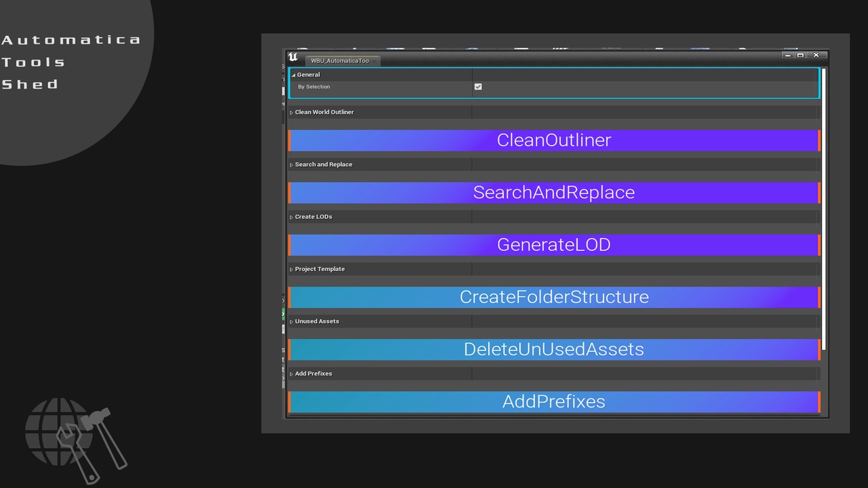Click the AddPrefixes button
Image resolution: width=868 pixels, height=488 pixels.
(554, 401)
